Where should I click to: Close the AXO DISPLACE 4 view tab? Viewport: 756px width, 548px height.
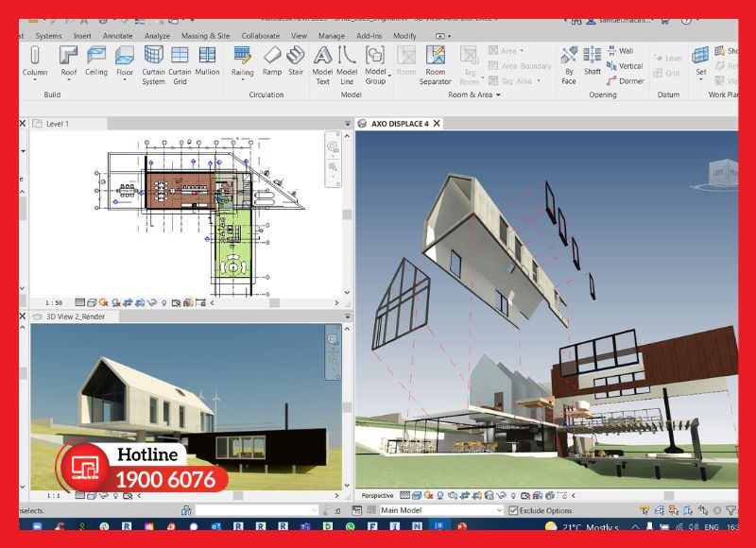(x=437, y=124)
